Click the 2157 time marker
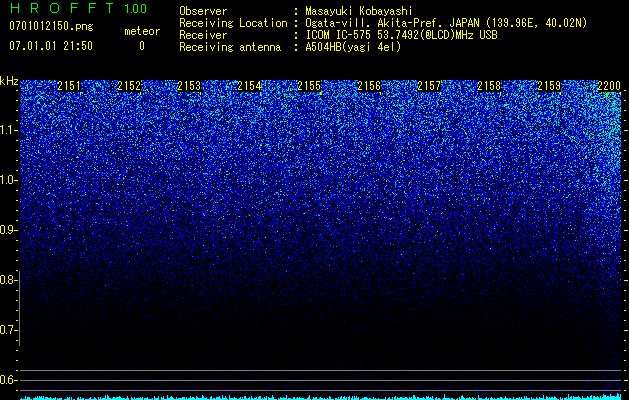 point(429,86)
